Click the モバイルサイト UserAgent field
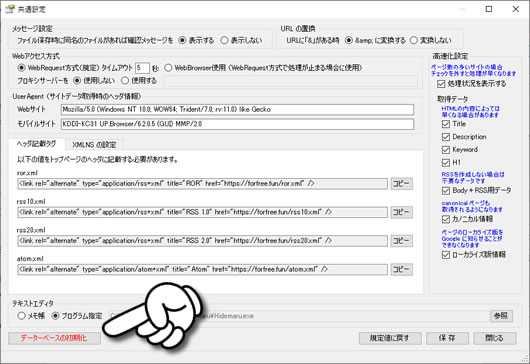Image resolution: width=530 pixels, height=364 pixels. click(x=237, y=124)
